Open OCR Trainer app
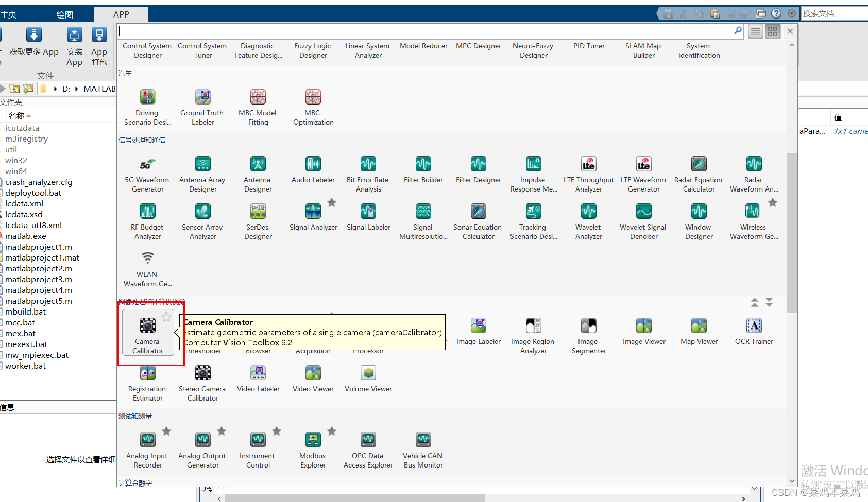This screenshot has width=868, height=502. coord(754,332)
